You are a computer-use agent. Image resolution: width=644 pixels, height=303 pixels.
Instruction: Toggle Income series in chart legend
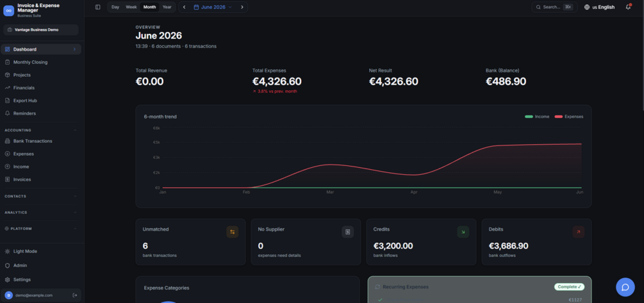(x=537, y=117)
